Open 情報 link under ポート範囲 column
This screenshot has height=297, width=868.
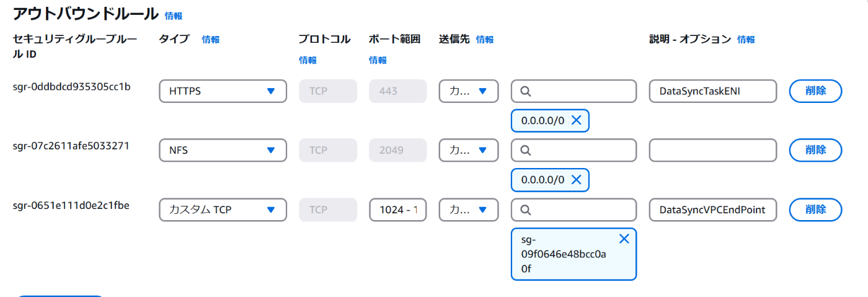click(378, 60)
